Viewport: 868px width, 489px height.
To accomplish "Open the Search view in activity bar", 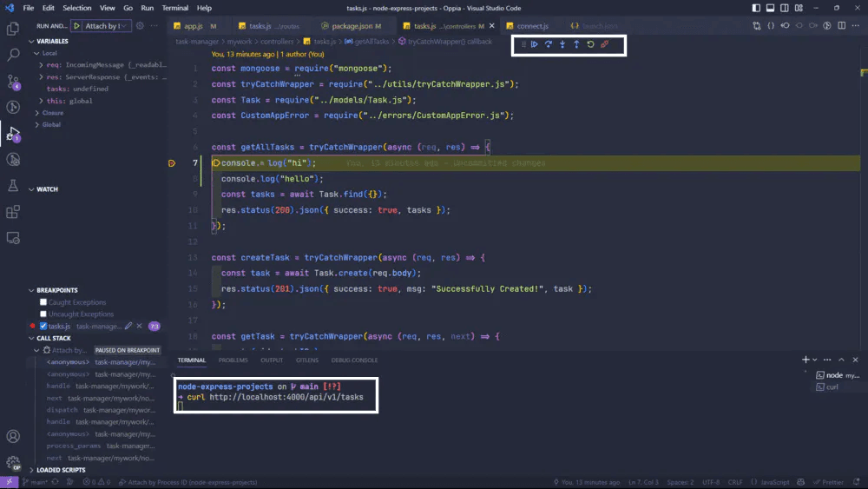I will coord(13,54).
